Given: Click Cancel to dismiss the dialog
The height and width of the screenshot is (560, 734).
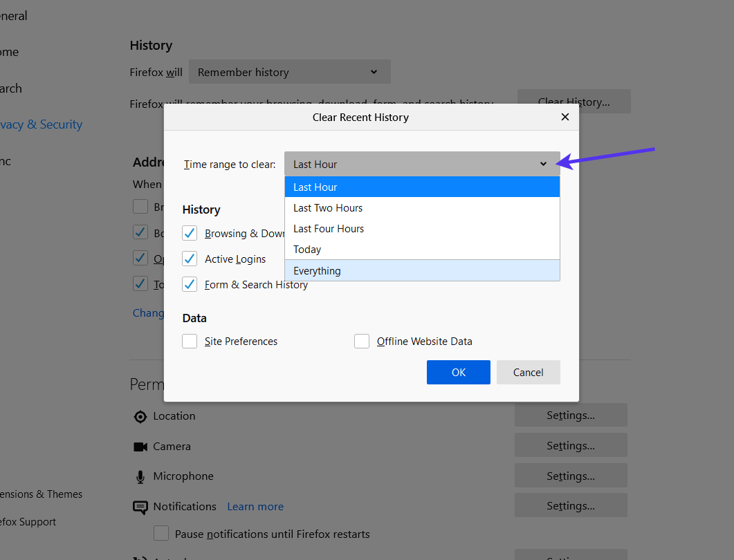Looking at the screenshot, I should pyautogui.click(x=528, y=372).
